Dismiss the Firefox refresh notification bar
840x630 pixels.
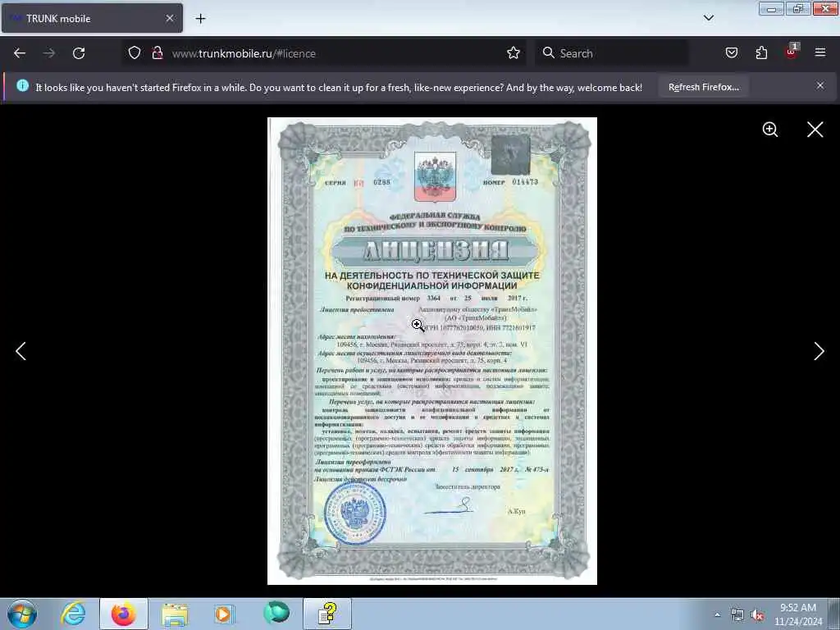pos(819,85)
